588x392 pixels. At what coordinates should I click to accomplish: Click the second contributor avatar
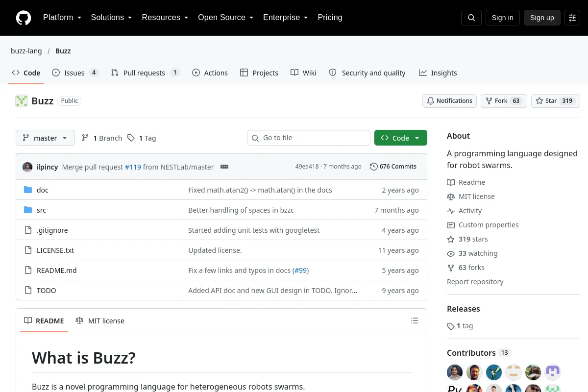click(x=474, y=372)
